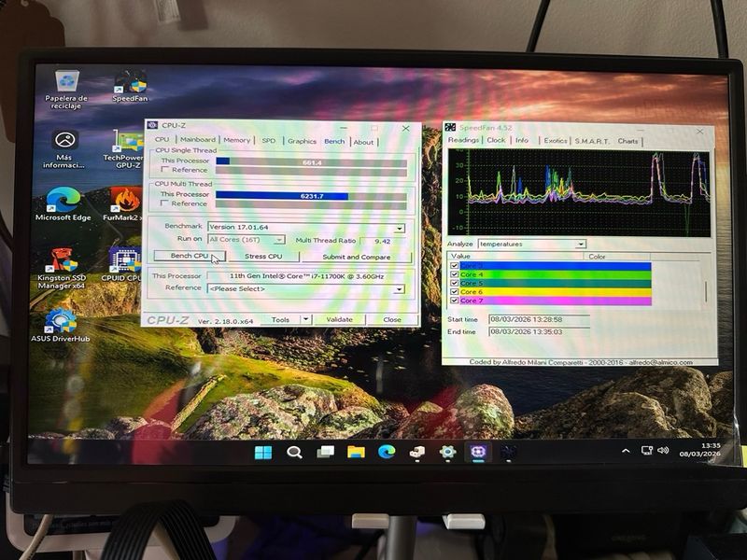Open the SpeedFan Exotics tab

[x=556, y=141]
